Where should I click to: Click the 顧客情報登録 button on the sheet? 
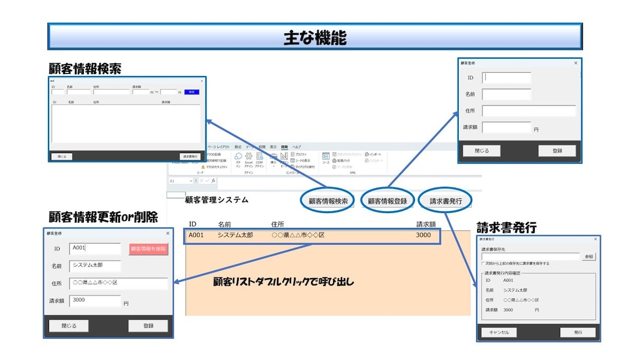coord(387,201)
